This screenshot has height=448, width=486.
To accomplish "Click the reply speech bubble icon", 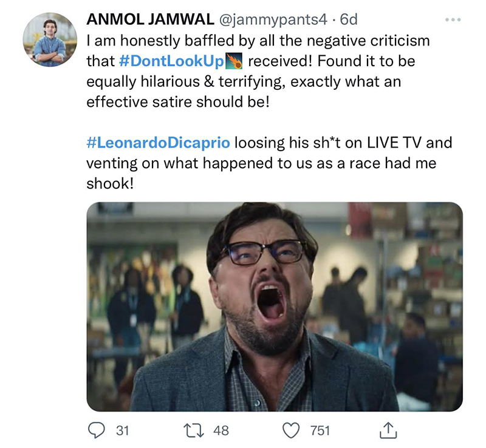I will [96, 430].
